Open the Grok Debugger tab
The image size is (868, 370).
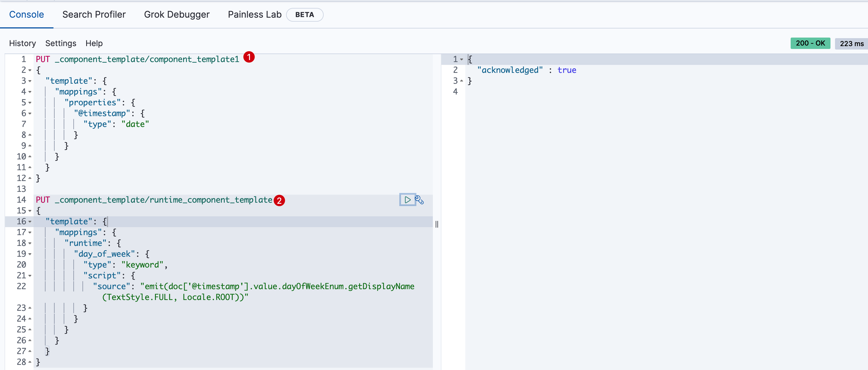(177, 15)
